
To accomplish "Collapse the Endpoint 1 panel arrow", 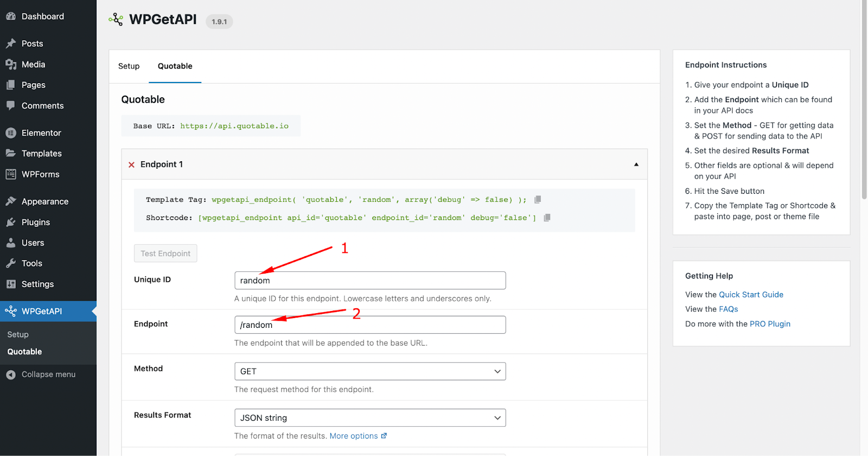I will (x=636, y=164).
